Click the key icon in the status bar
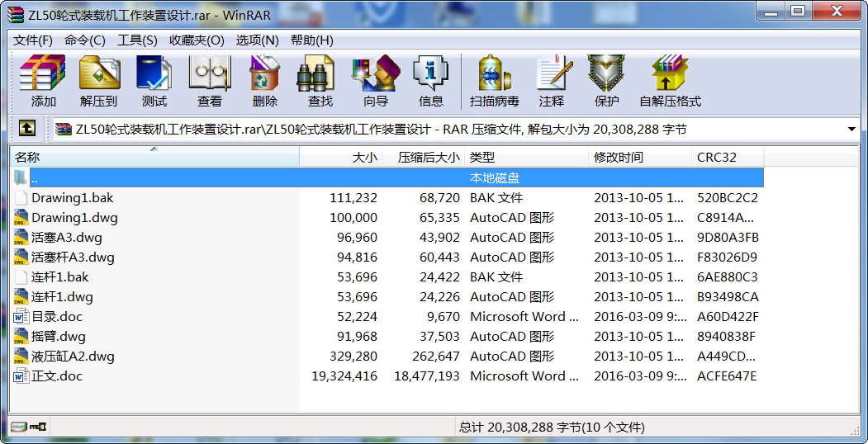This screenshot has height=444, width=868. tap(39, 427)
